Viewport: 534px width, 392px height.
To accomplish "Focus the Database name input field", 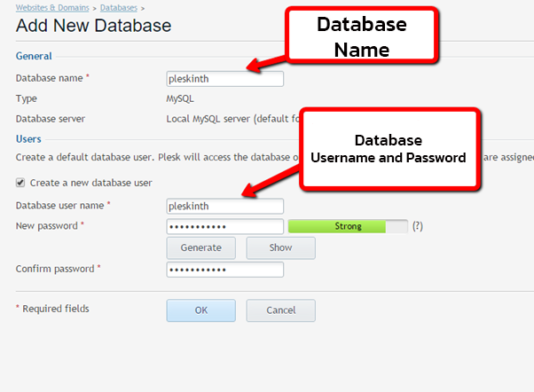I will pos(224,79).
